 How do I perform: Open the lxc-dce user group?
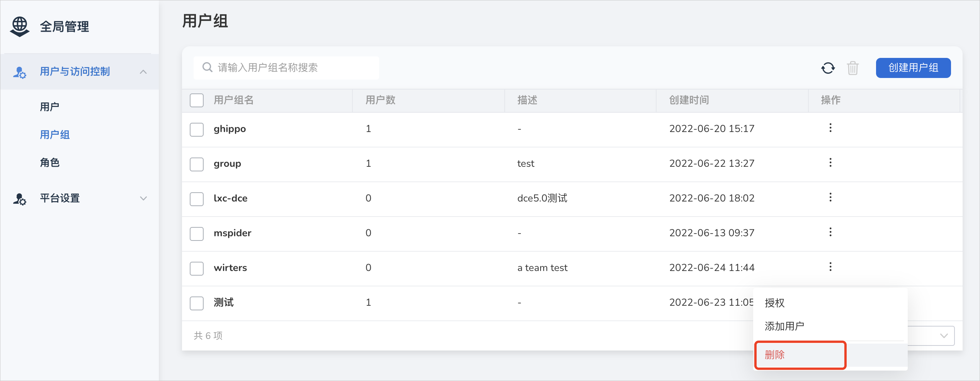[x=231, y=198]
